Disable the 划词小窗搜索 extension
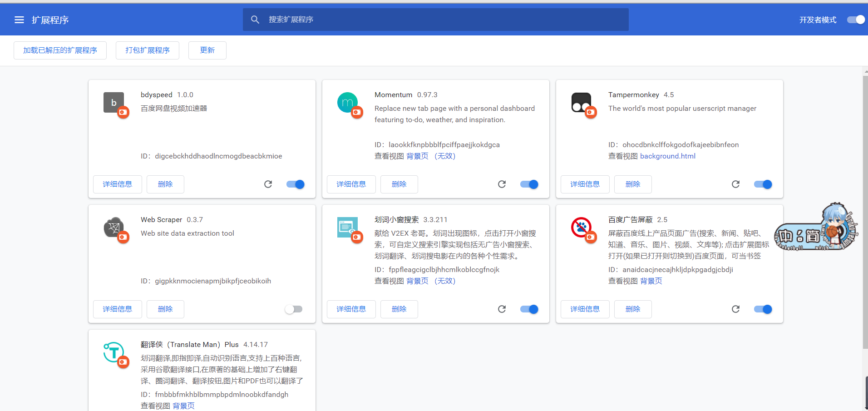Viewport: 868px width, 411px height. pyautogui.click(x=529, y=309)
